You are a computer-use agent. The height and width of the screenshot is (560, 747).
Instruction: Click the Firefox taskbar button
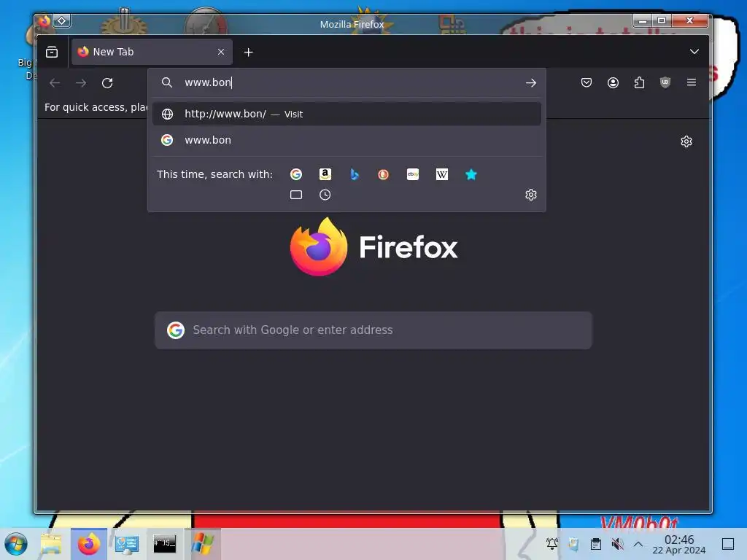[89, 544]
